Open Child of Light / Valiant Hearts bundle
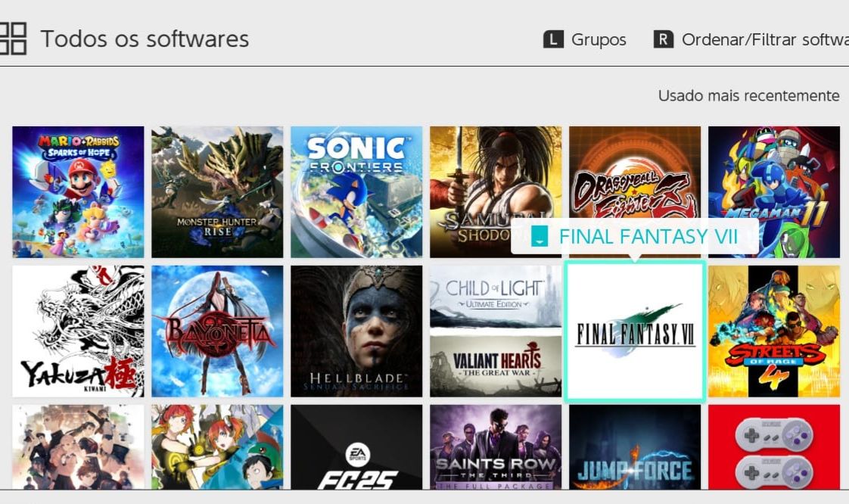The width and height of the screenshot is (849, 504). (496, 331)
